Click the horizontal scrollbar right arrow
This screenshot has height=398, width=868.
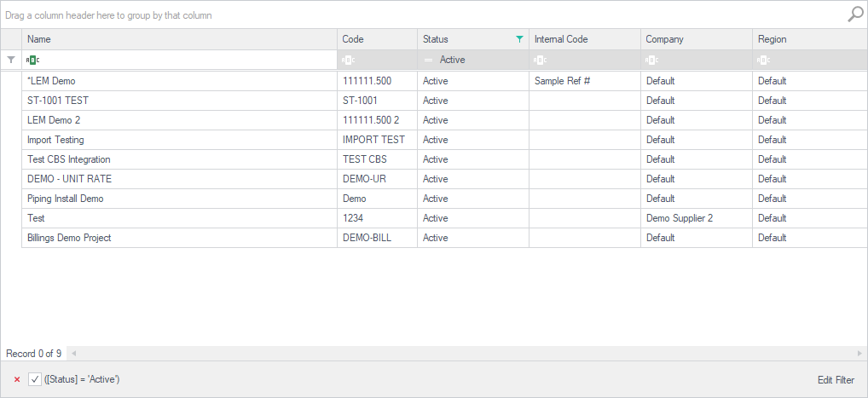point(859,353)
